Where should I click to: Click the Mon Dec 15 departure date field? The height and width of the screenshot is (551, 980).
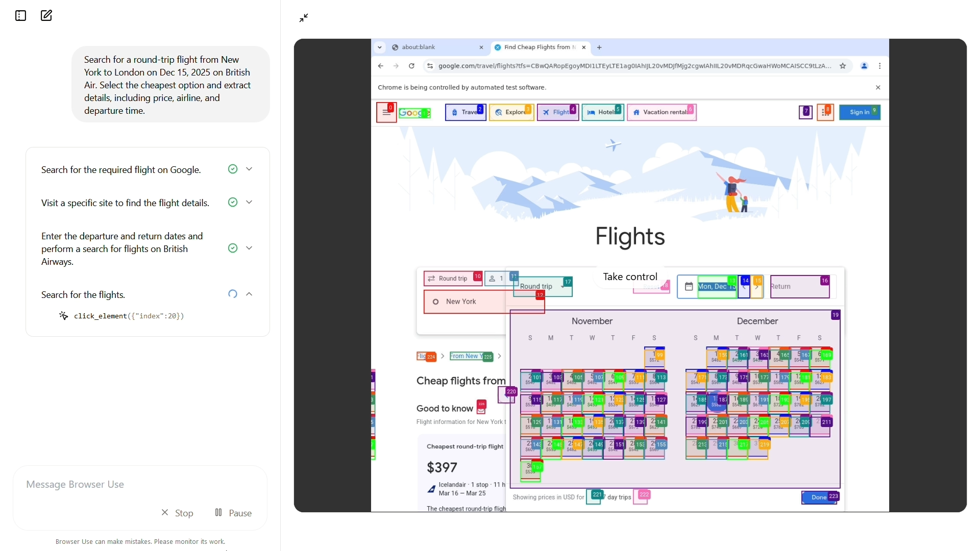pos(715,286)
